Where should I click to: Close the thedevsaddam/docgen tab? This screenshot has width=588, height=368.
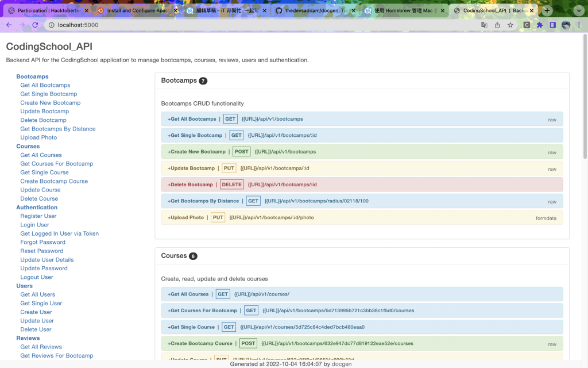click(x=354, y=10)
